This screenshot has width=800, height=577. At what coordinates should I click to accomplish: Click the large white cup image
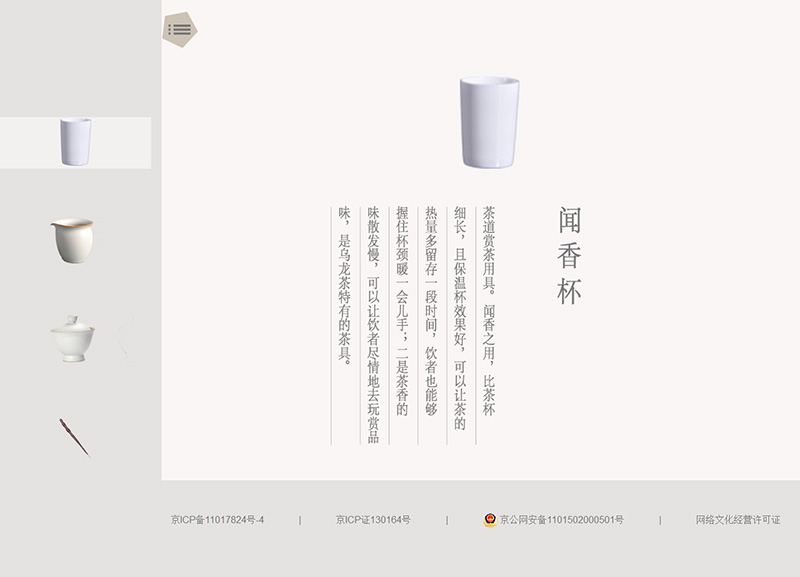pos(489,121)
